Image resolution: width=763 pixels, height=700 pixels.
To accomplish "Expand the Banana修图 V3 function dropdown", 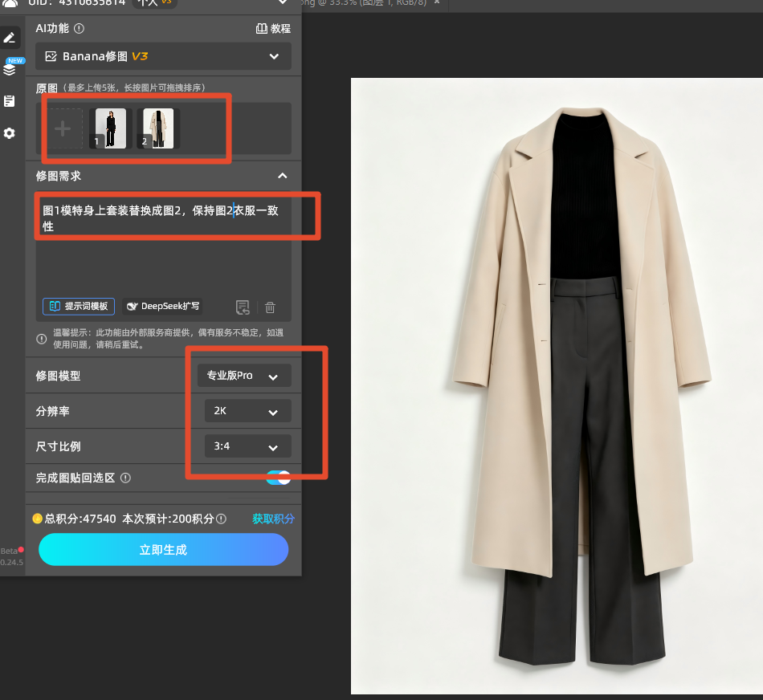I will coord(164,56).
